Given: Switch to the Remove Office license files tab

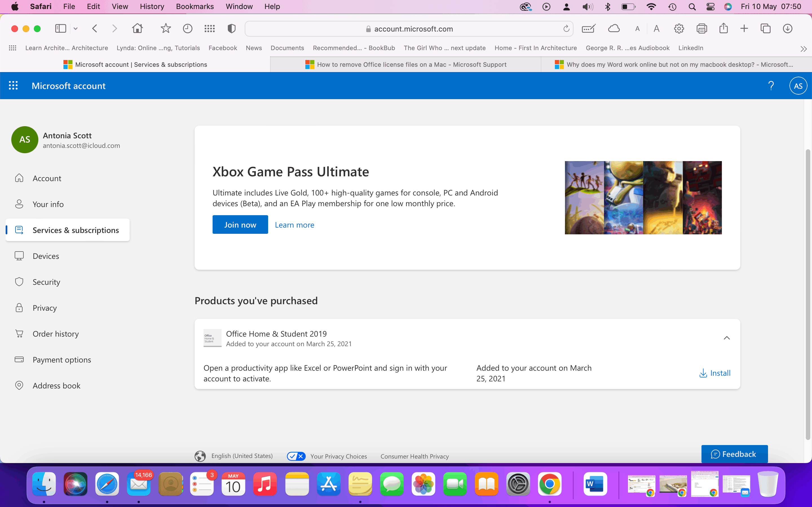Looking at the screenshot, I should pyautogui.click(x=405, y=65).
